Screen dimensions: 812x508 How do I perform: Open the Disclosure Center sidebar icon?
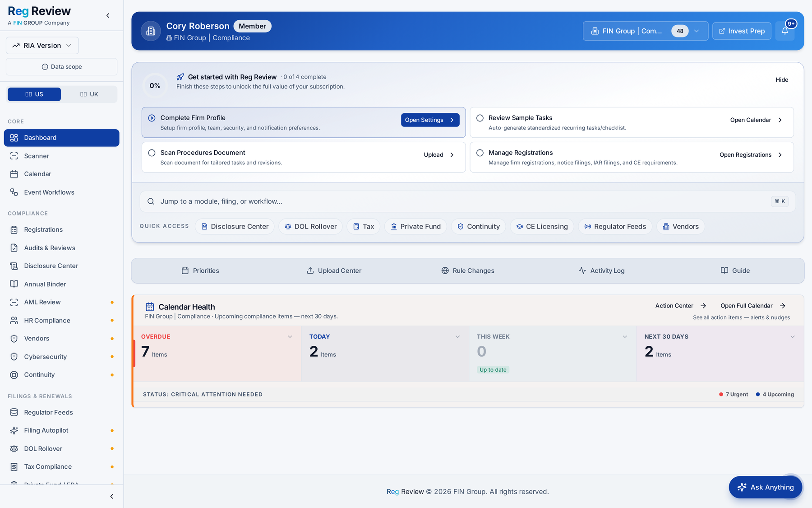[14, 266]
